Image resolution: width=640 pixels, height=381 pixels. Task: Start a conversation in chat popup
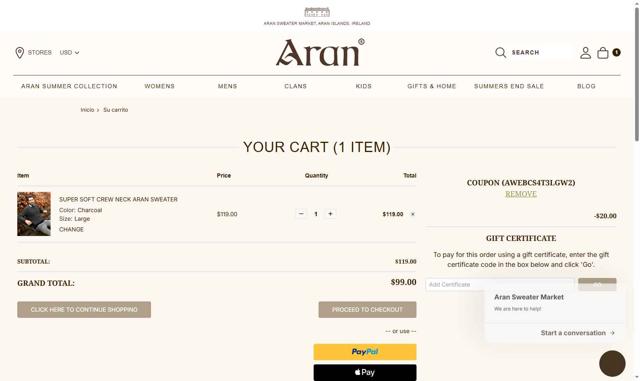[x=578, y=333]
